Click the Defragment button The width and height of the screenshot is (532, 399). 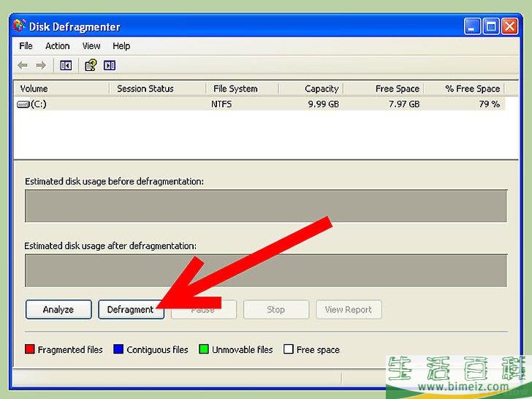point(131,309)
